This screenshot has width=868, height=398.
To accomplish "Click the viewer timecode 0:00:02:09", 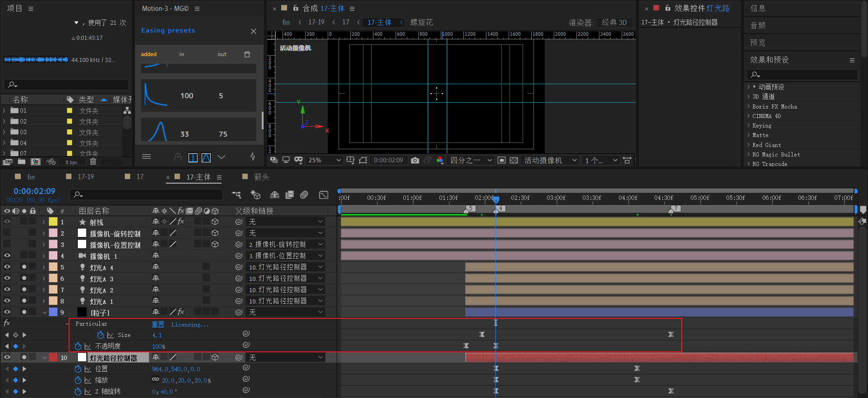I will point(388,160).
